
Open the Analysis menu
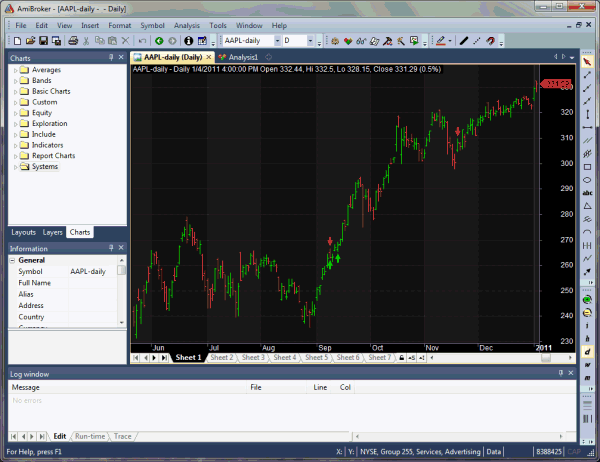coord(187,26)
